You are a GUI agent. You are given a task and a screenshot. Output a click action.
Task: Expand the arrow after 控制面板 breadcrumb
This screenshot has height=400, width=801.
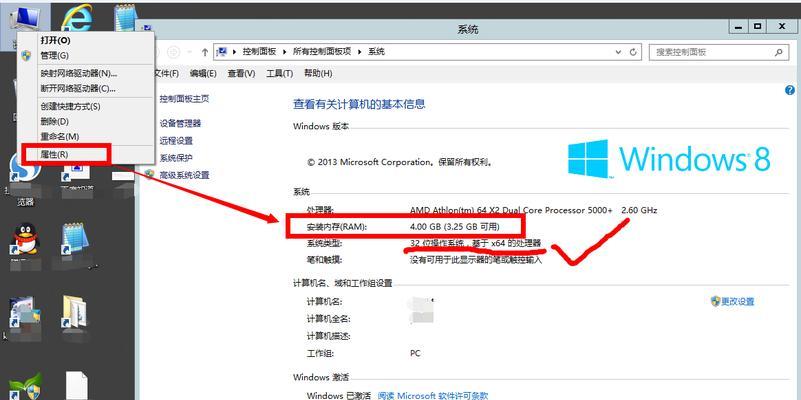[x=285, y=52]
